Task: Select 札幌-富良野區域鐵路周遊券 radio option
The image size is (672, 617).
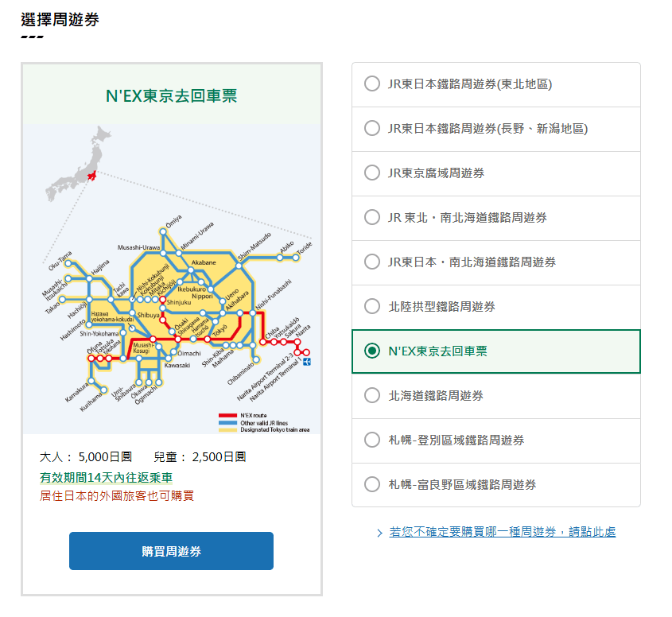Action: click(371, 485)
